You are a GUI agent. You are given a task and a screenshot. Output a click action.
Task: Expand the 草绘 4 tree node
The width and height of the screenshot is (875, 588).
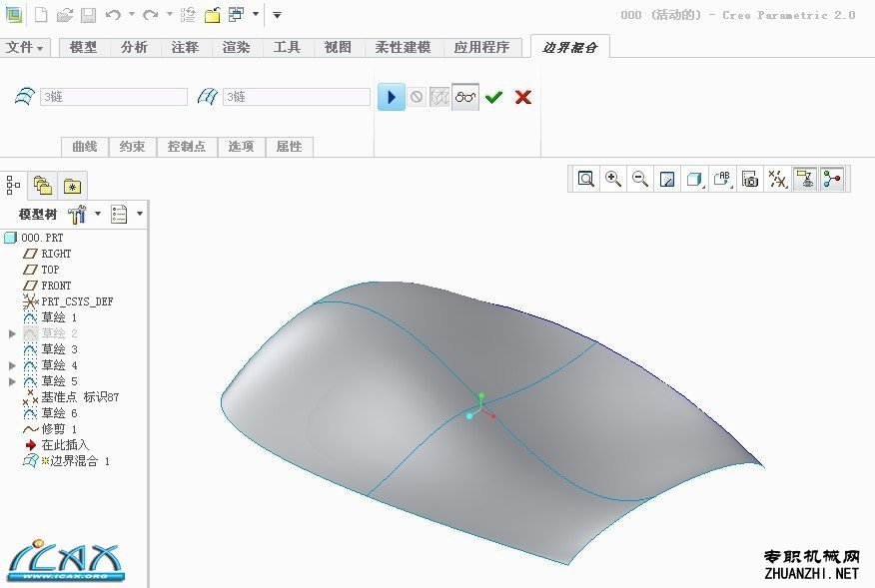12,366
